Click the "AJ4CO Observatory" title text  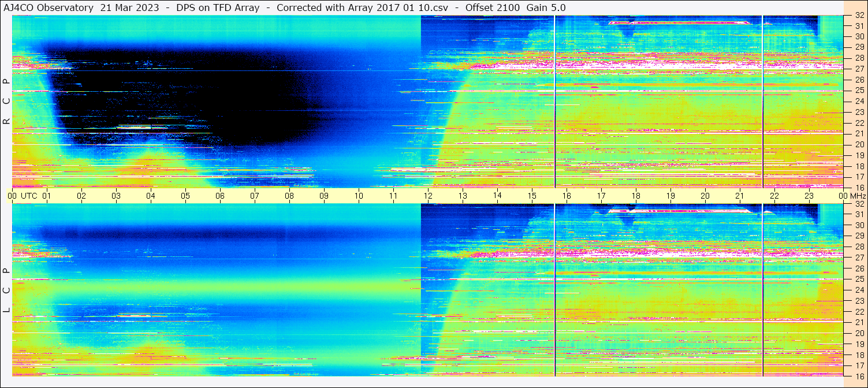pos(49,8)
